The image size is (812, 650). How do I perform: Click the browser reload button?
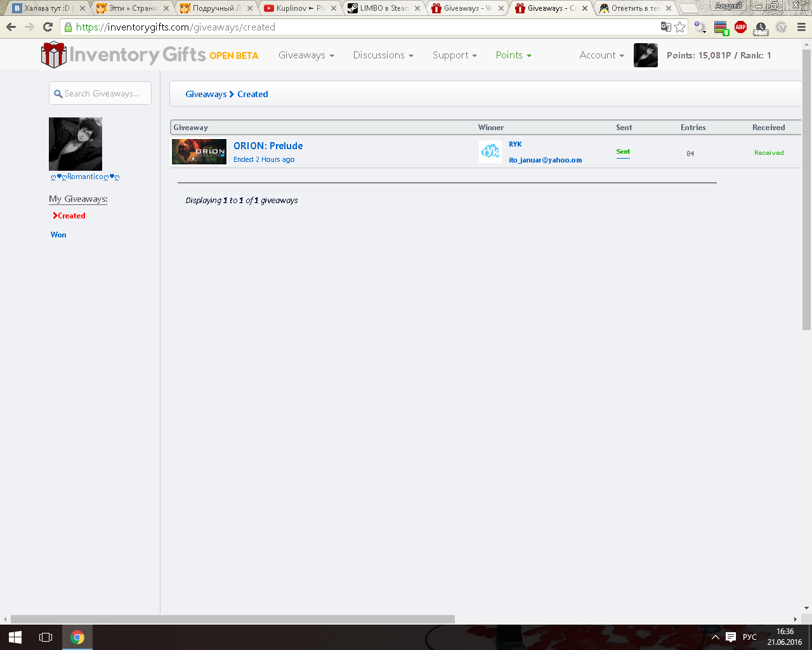48,27
